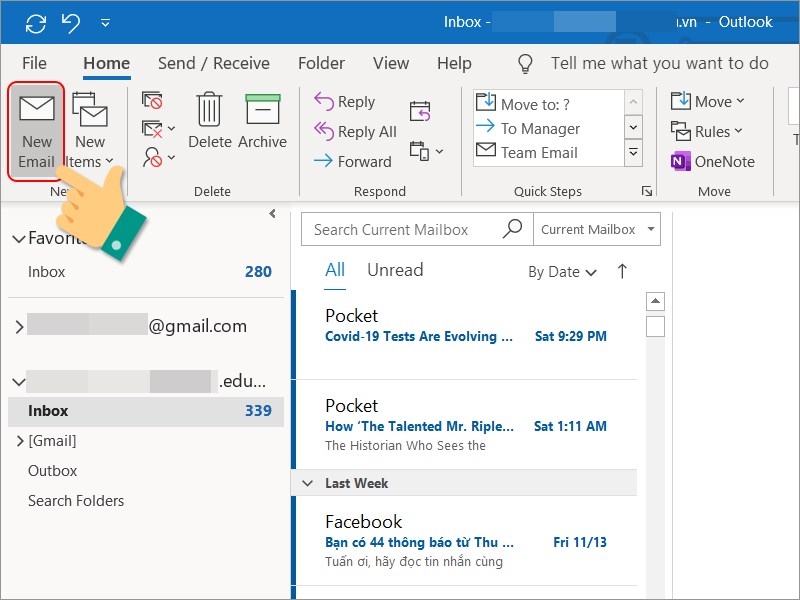Open Pocket email 'How The Talented Mr. Riple...'

click(x=466, y=424)
